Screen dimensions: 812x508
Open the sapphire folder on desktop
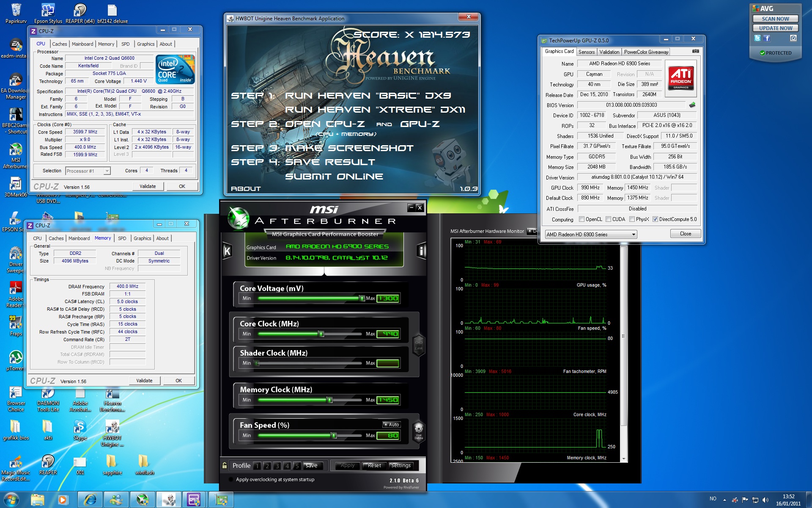coord(112,464)
